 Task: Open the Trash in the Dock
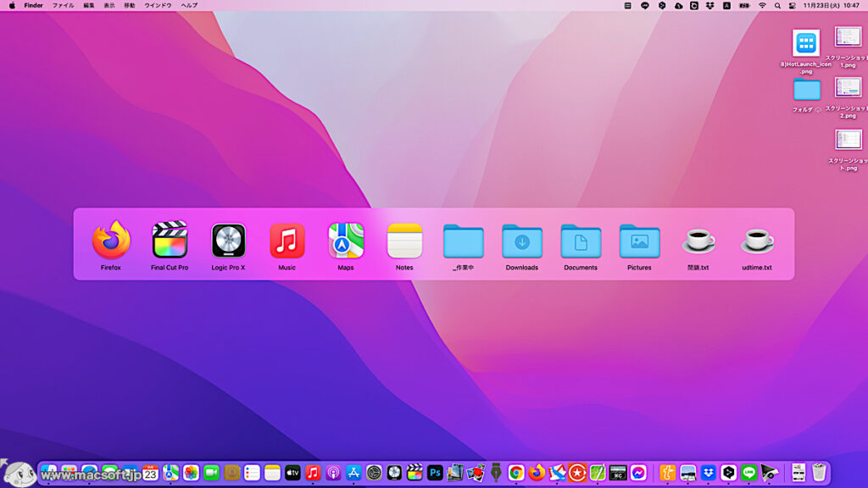point(819,473)
